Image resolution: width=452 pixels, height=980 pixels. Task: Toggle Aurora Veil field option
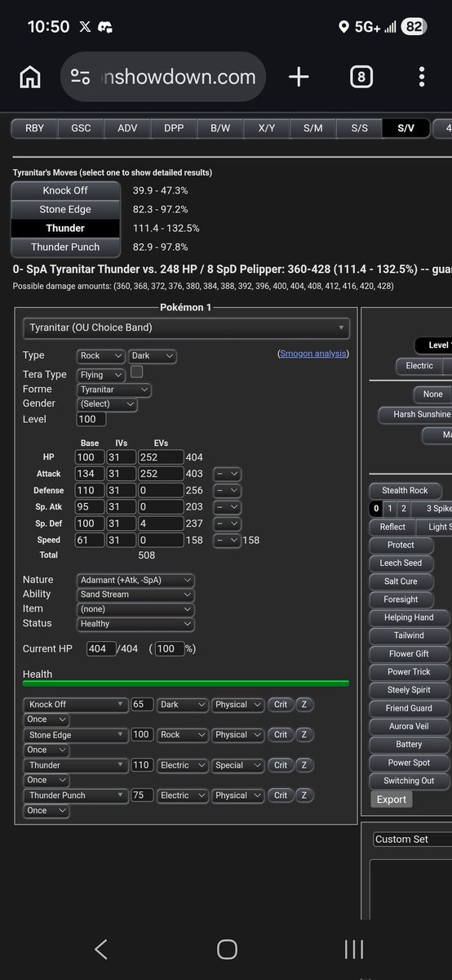(x=409, y=726)
